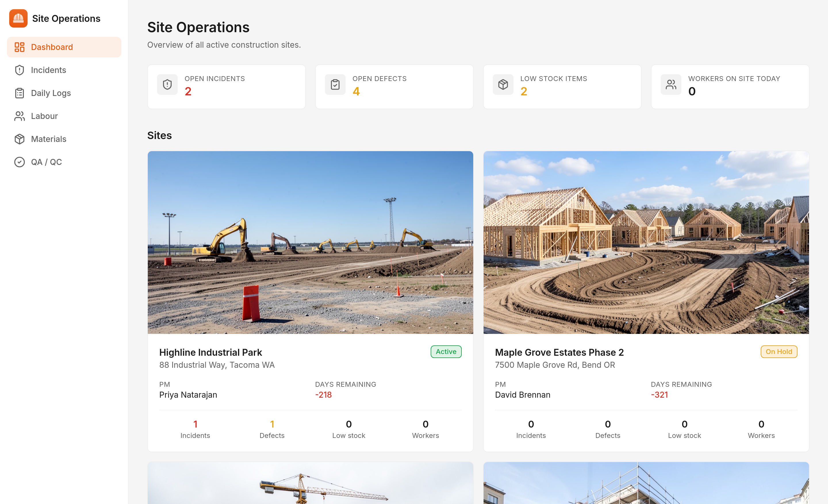
Task: Click the On Hold badge on Maple Grove
Action: tap(779, 351)
